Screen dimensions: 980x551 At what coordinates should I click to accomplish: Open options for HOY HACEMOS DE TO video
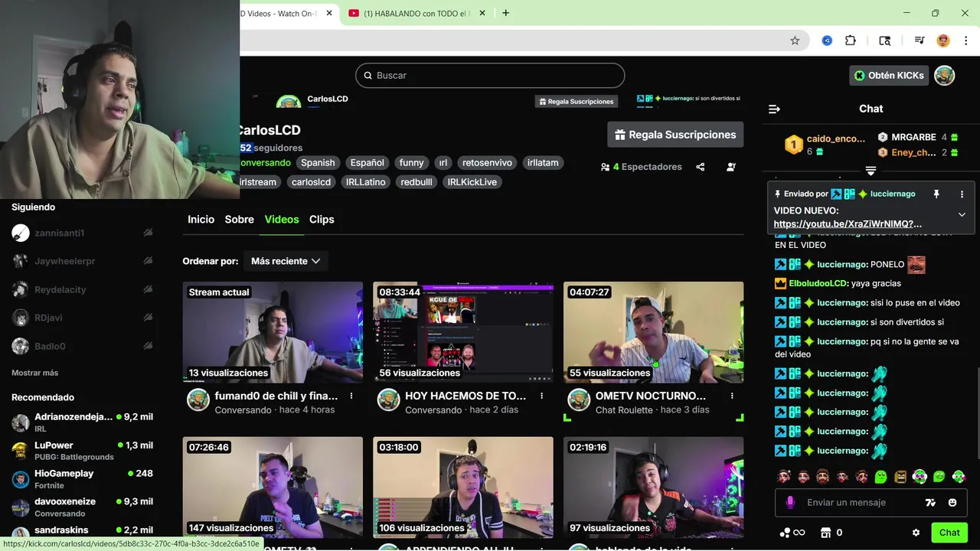541,396
